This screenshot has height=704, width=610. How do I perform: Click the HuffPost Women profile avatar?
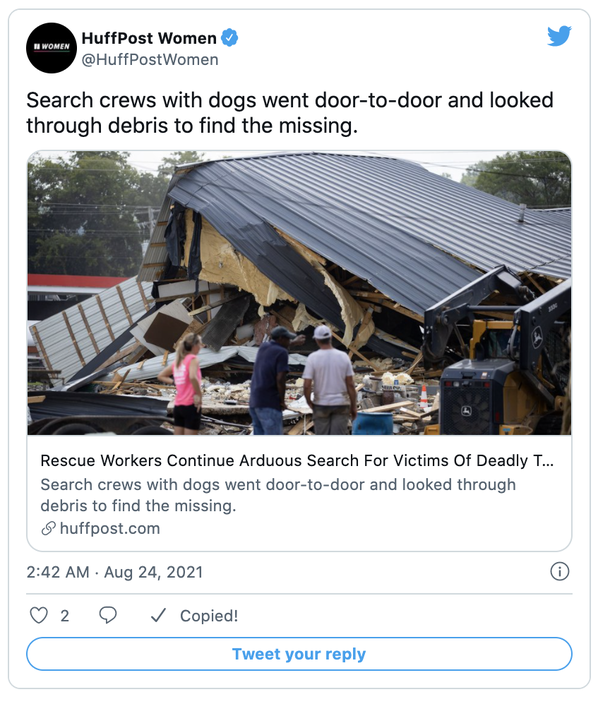(x=51, y=48)
